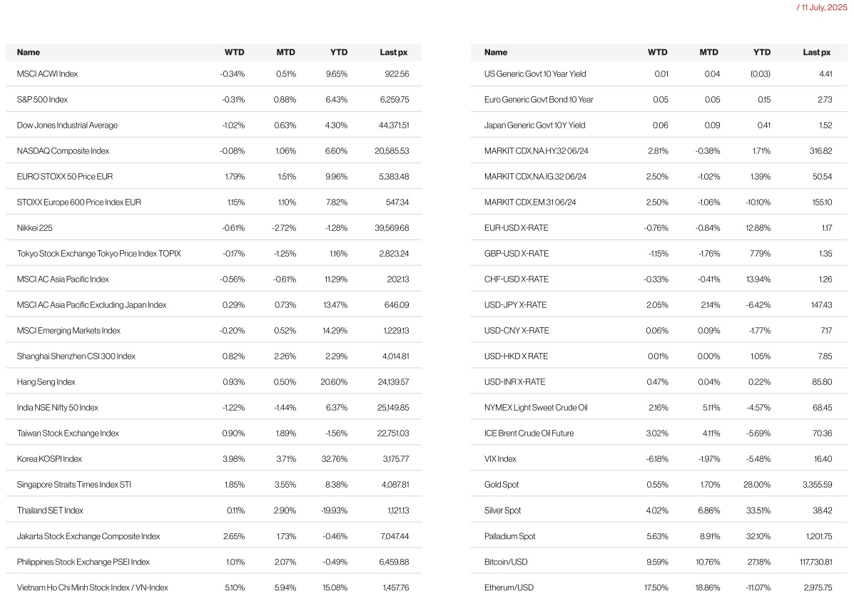The image size is (854, 616).
Task: Select the Korea KOSPI Index label
Action: 49,459
